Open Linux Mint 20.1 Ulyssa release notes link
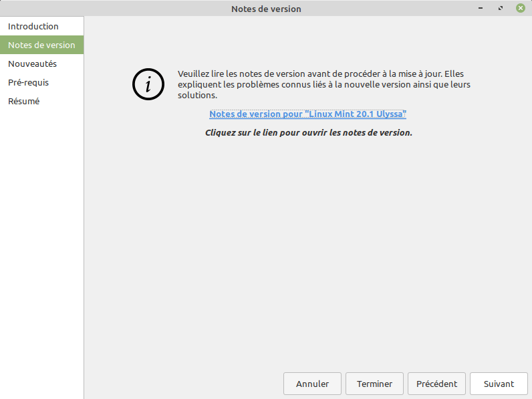Screen dimensions: 532x399 307,114
